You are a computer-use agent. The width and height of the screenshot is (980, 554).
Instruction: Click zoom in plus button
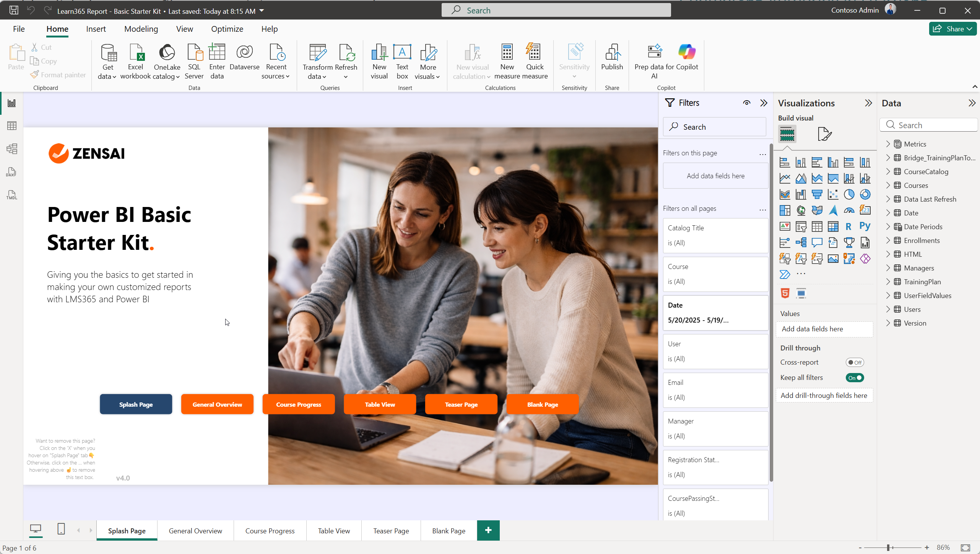coord(927,548)
